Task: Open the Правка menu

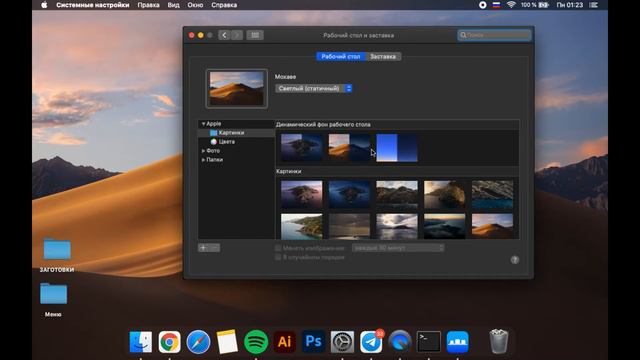Action: click(x=149, y=5)
